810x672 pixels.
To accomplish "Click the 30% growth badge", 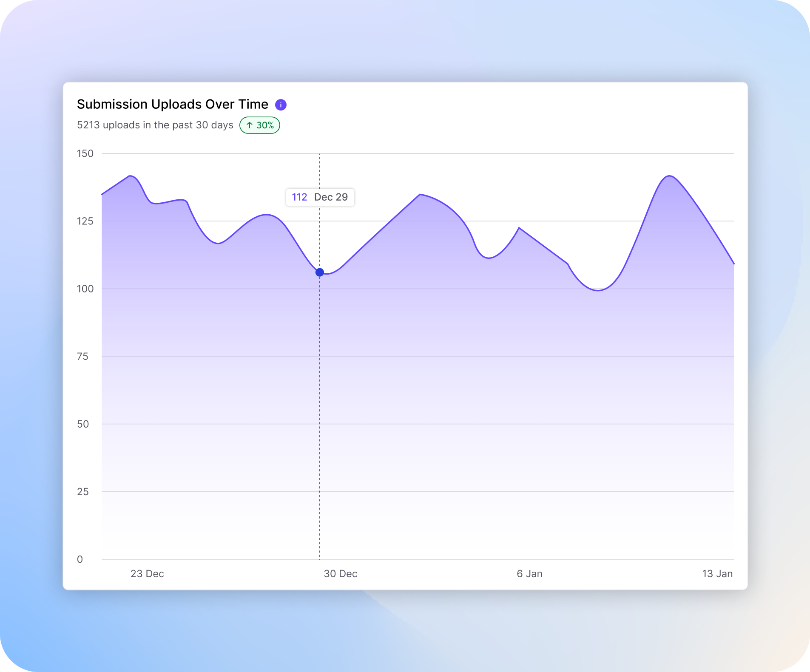I will point(260,125).
